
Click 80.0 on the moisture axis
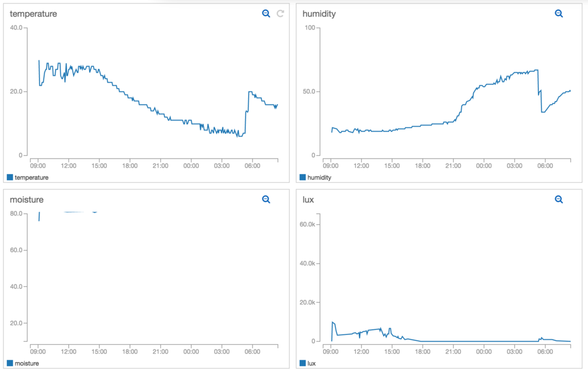pos(16,214)
